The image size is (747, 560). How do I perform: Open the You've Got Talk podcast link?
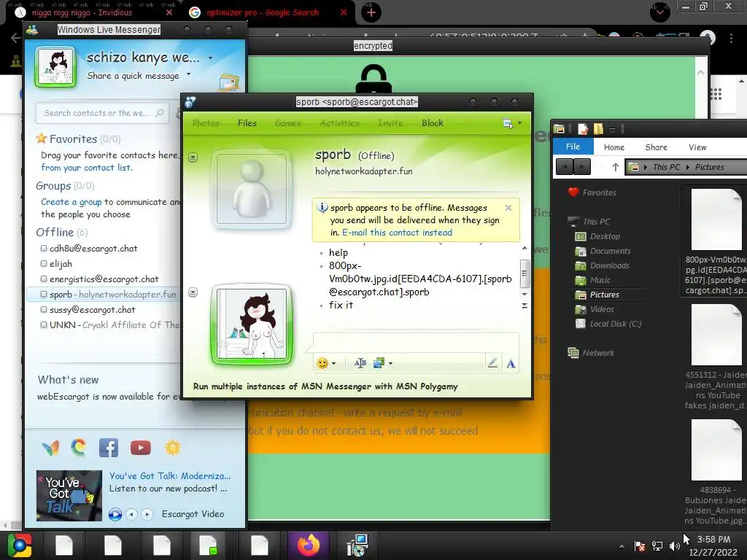[169, 476]
